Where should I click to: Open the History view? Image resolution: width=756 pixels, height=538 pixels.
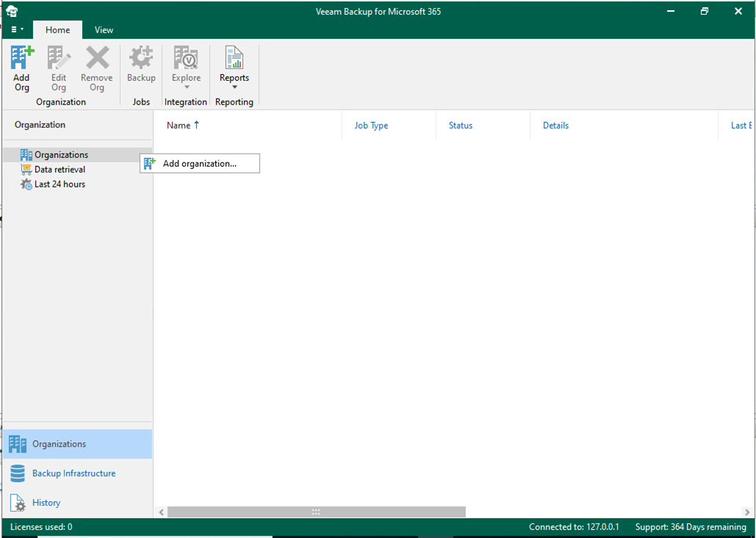click(x=77, y=503)
